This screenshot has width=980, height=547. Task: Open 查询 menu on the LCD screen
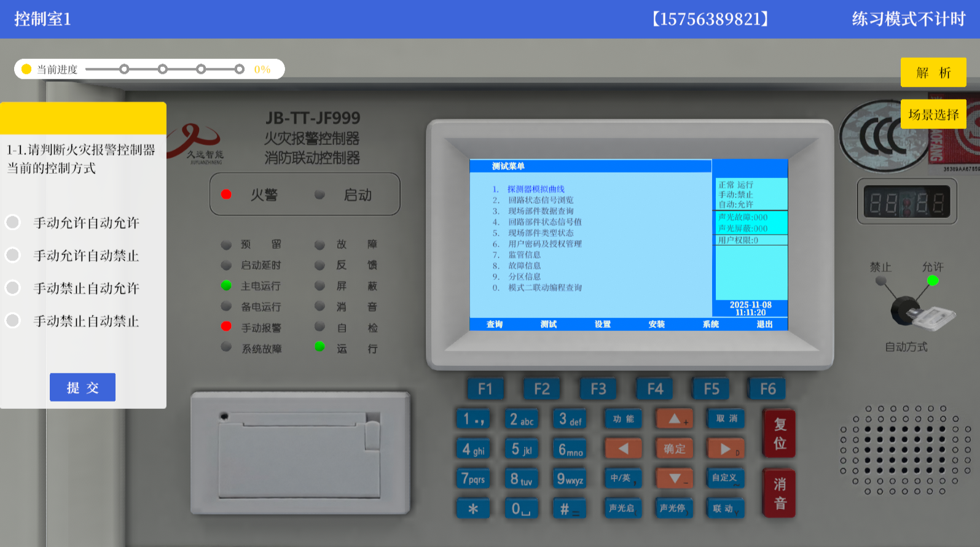495,324
